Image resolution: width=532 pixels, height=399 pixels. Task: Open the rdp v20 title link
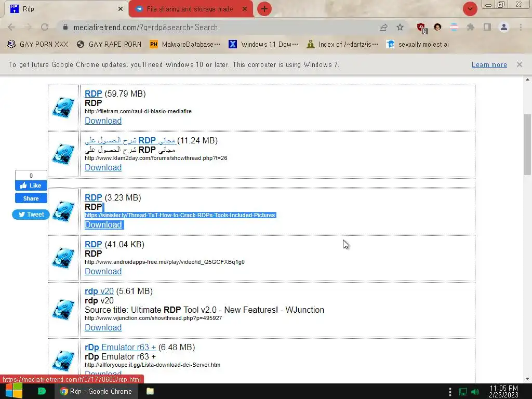click(x=99, y=291)
